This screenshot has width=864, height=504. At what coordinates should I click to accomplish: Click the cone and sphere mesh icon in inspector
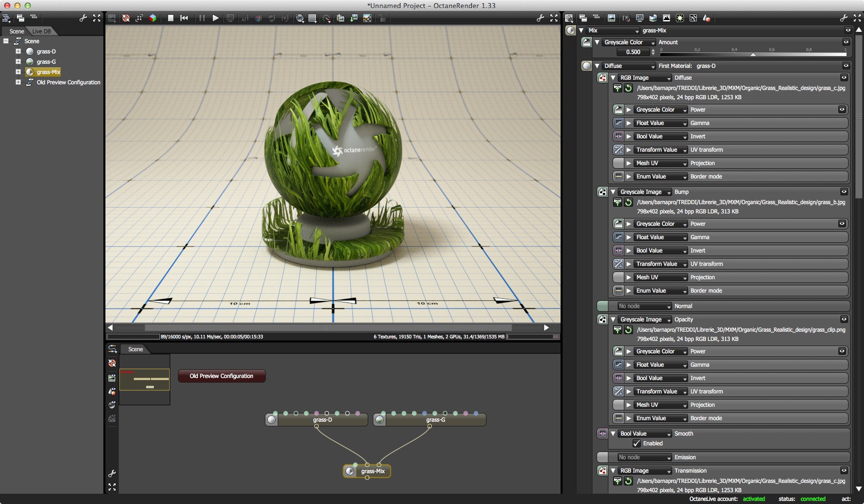point(707,18)
